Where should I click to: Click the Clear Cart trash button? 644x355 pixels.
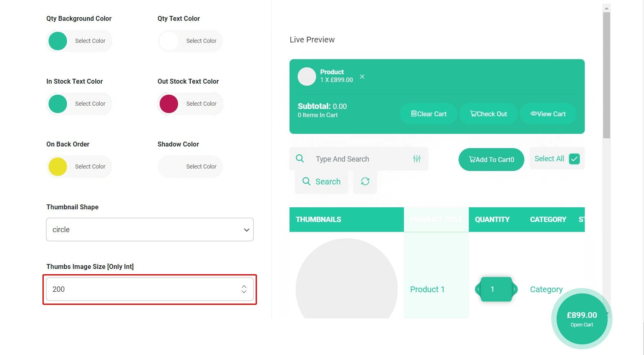428,114
